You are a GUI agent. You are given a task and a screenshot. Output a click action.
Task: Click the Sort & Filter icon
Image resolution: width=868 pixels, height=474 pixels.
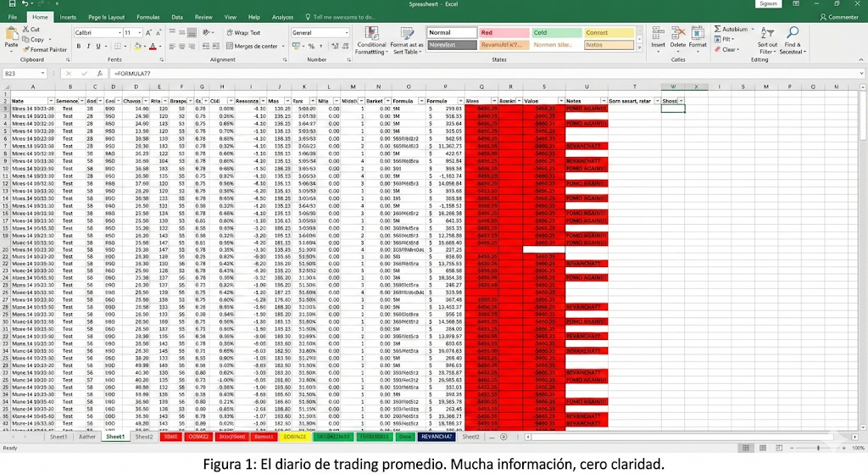coord(767,34)
